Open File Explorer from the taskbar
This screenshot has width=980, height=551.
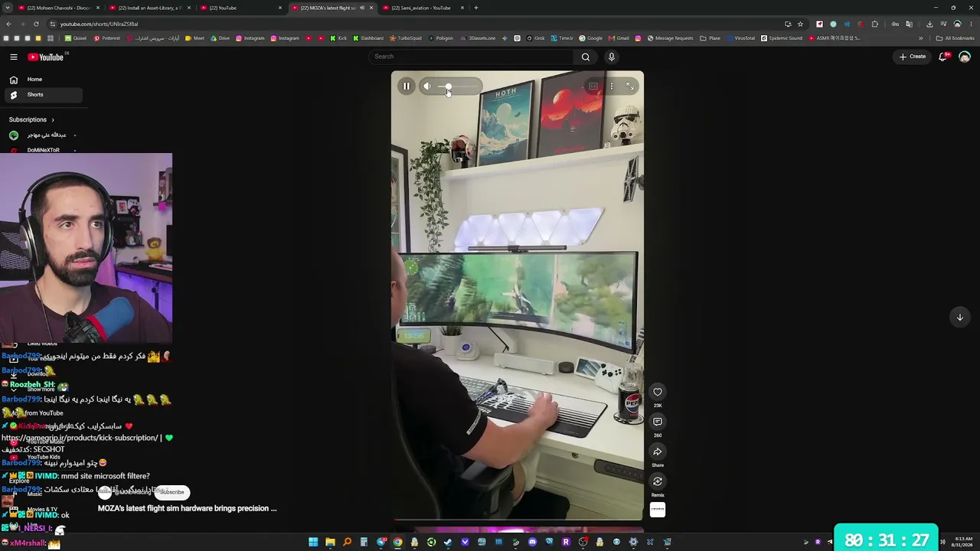[330, 543]
